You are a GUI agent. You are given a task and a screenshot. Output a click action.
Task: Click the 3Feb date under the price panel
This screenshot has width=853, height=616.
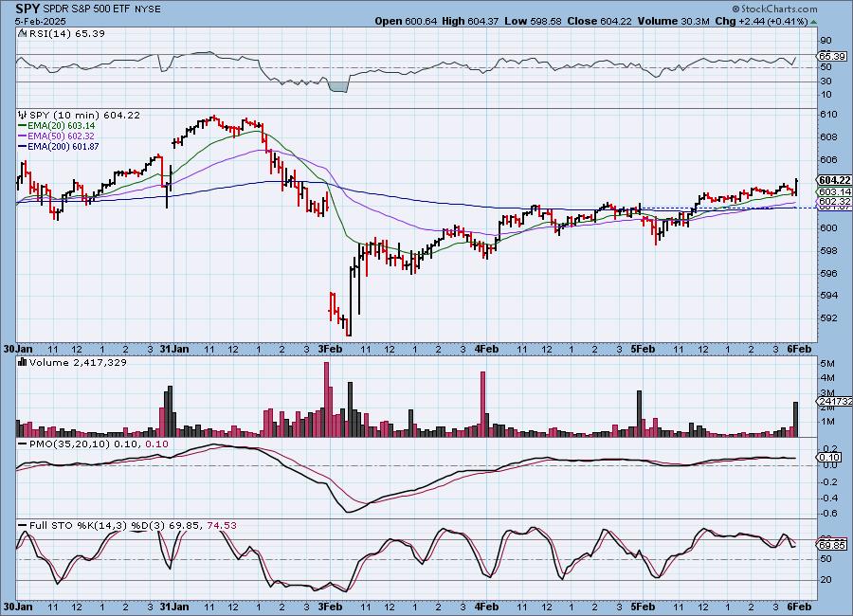[x=330, y=349]
